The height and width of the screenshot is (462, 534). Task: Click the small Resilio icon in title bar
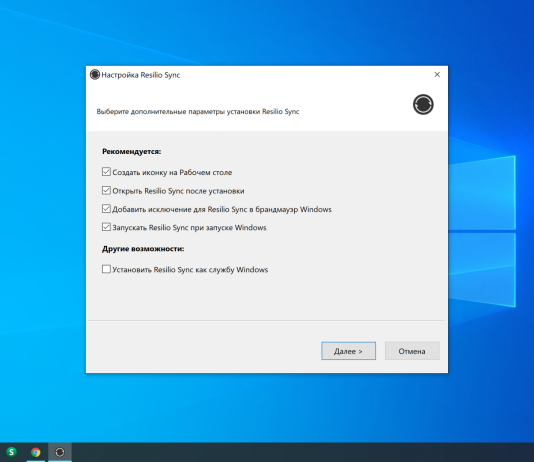coord(95,75)
